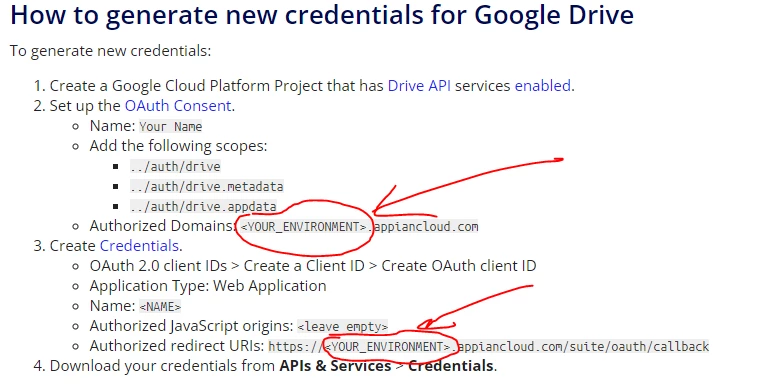Click the '../auth/drive.metadata' scope entry
This screenshot has height=389, width=779.
[x=207, y=187]
